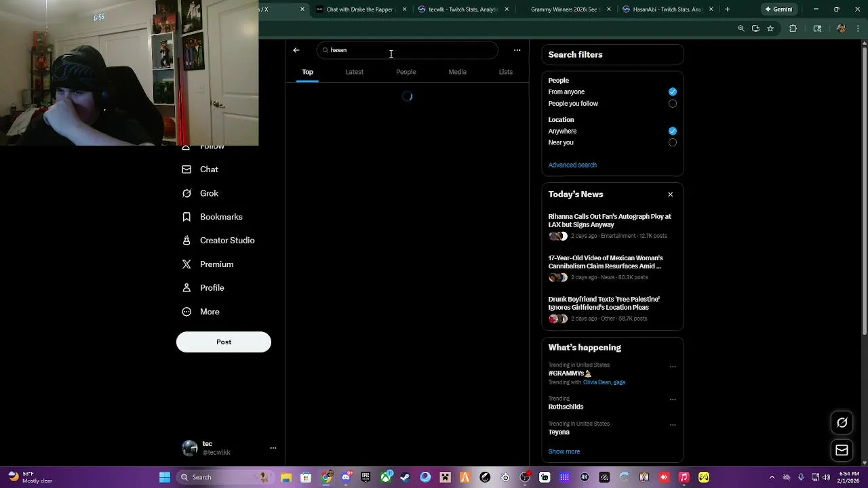Open Chrome's three-dot menu
Screen dimensions: 868x488
(859, 28)
